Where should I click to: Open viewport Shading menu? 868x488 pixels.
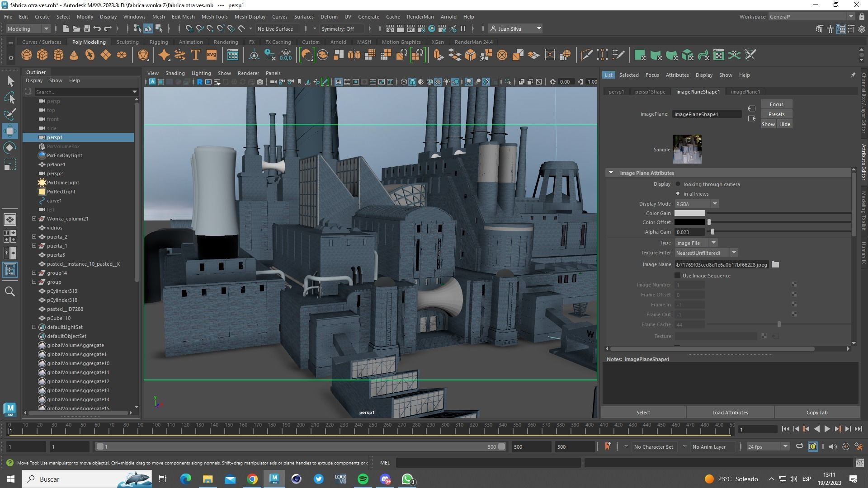tap(175, 73)
